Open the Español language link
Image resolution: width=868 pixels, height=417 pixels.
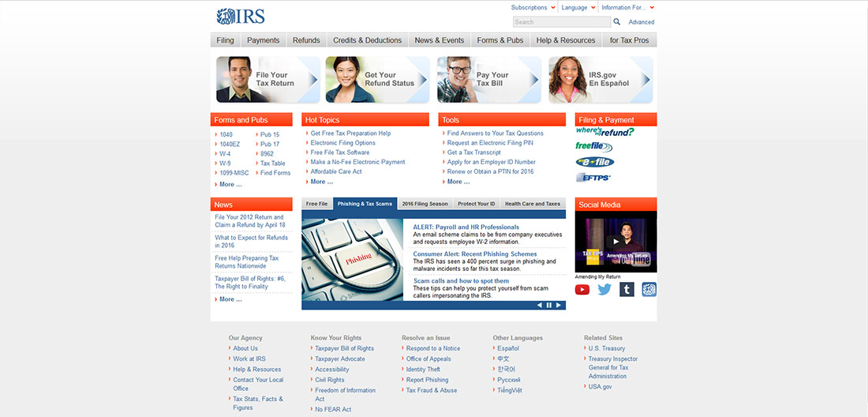point(508,348)
